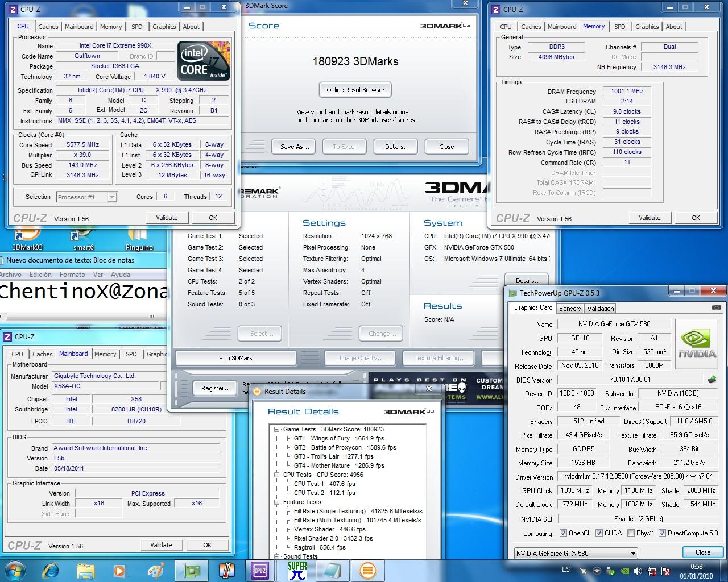Image resolution: width=728 pixels, height=582 pixels.
Task: Open the SPD tab in top-left CPU-Z
Action: pos(137,27)
